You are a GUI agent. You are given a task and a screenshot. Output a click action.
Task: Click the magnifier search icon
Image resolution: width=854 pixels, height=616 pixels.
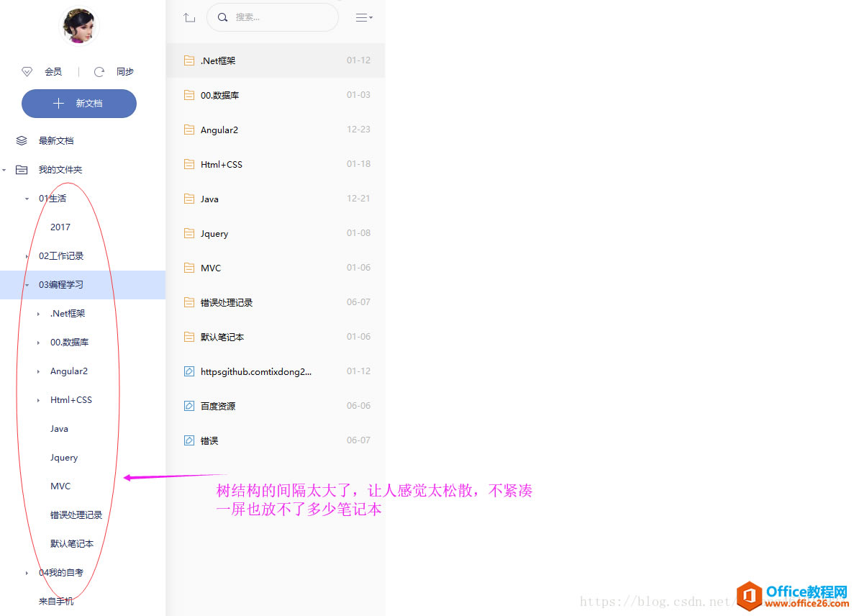223,17
